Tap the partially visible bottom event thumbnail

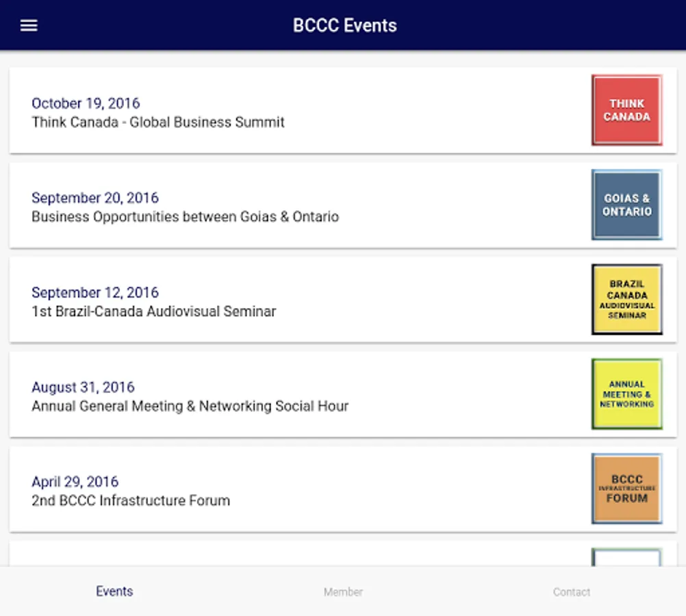[626, 557]
